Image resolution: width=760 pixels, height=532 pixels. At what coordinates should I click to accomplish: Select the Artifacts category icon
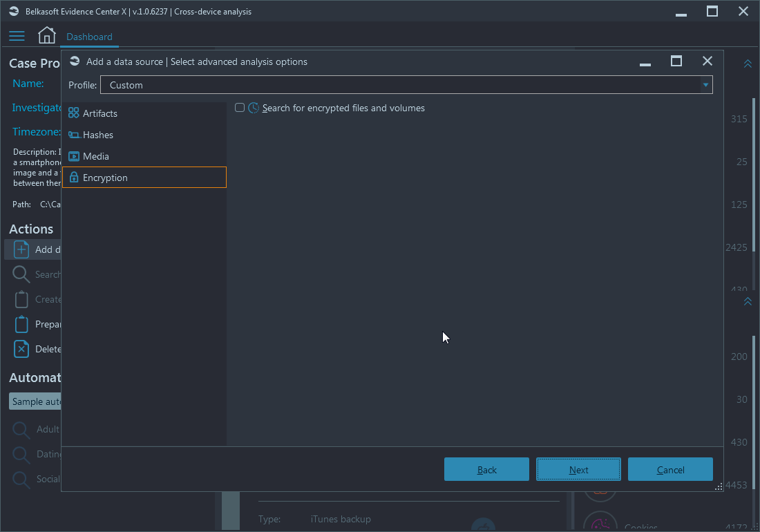point(74,113)
